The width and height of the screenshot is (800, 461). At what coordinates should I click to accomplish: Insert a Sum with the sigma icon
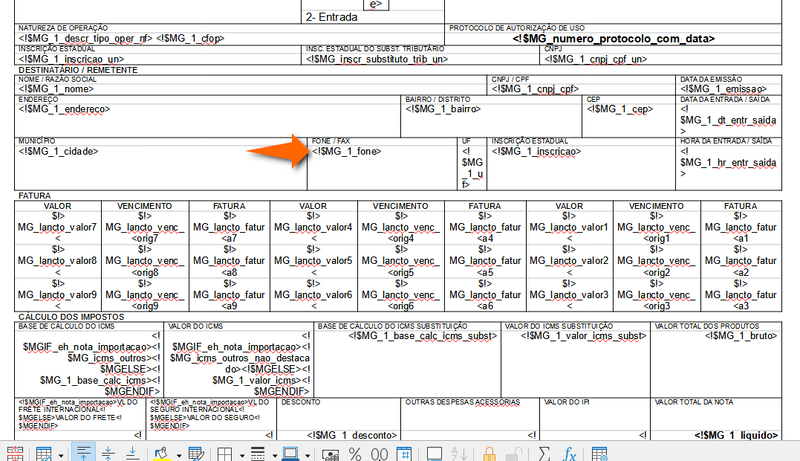coord(544,454)
